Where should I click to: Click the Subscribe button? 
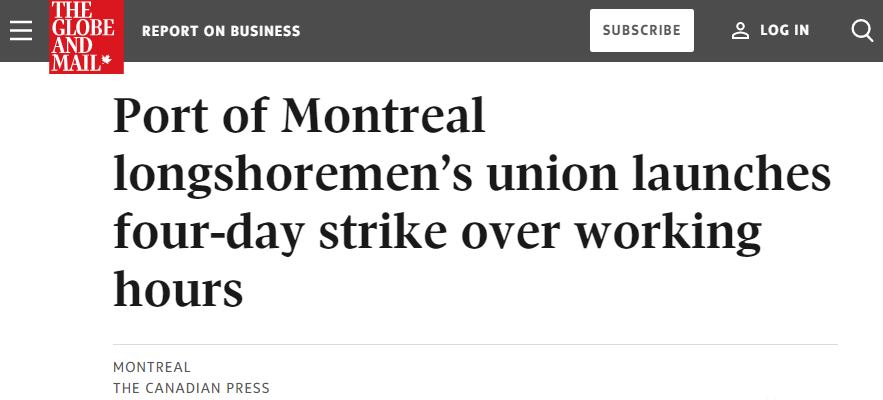(x=641, y=30)
